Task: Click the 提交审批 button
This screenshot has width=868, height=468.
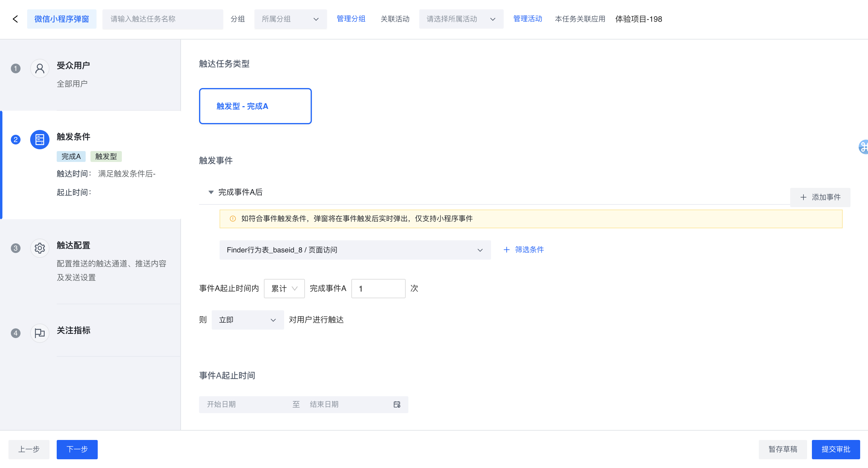Action: pyautogui.click(x=835, y=449)
